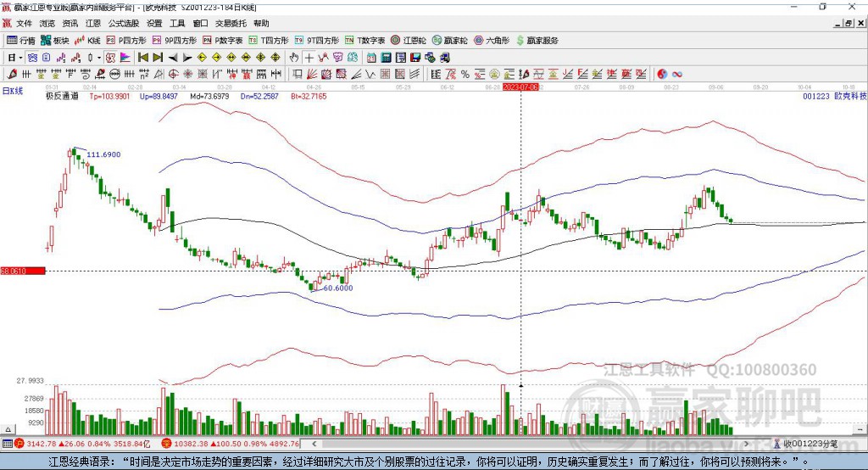Expand the candlestick type dropdown arrow
This screenshot has height=470, width=868.
[x=99, y=58]
